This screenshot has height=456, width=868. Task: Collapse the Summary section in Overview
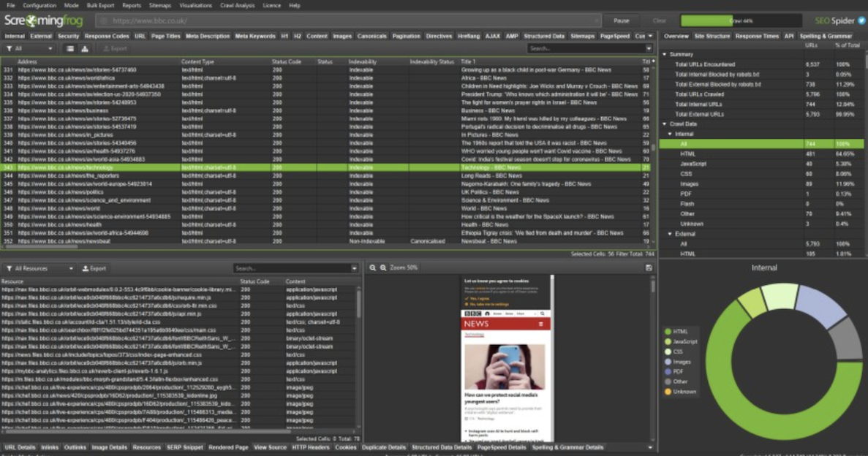pyautogui.click(x=665, y=54)
